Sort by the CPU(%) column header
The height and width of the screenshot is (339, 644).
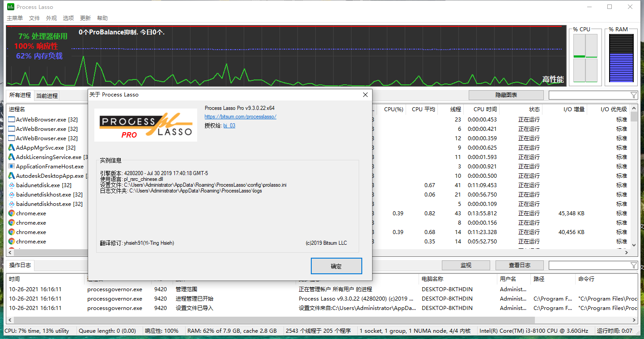pyautogui.click(x=392, y=109)
